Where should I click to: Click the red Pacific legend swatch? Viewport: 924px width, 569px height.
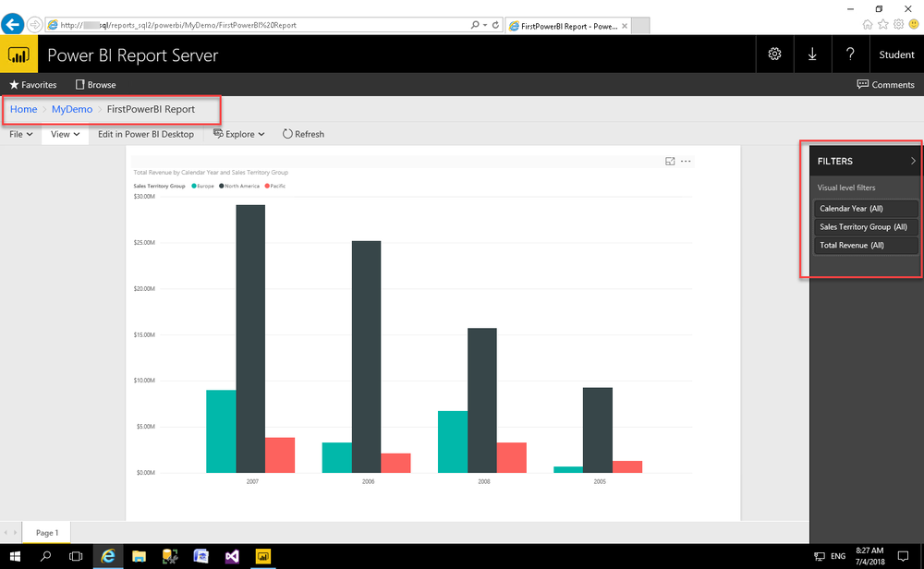[x=268, y=185]
